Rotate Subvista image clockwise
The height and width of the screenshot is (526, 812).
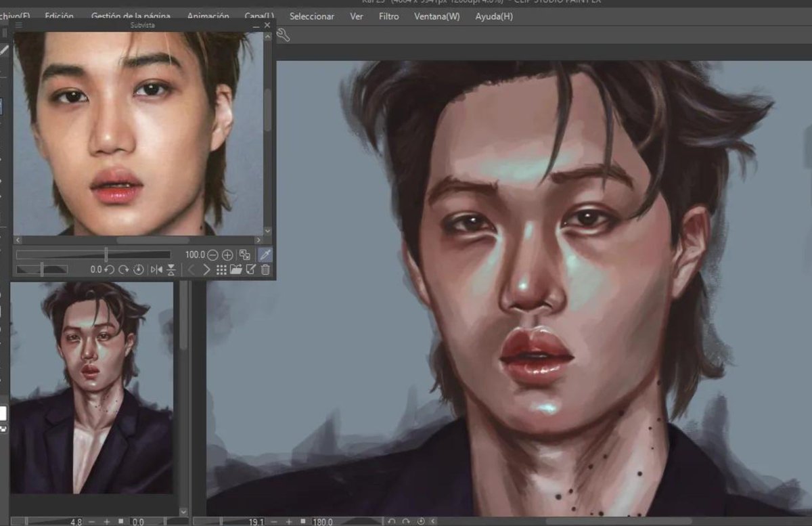(124, 269)
